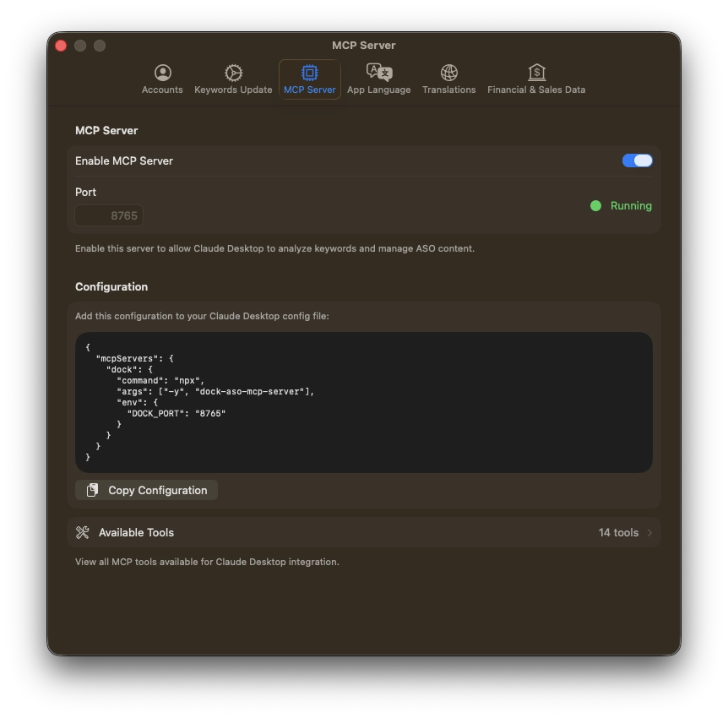Image resolution: width=728 pixels, height=718 pixels.
Task: Open the Available Tools row label
Action: [136, 532]
